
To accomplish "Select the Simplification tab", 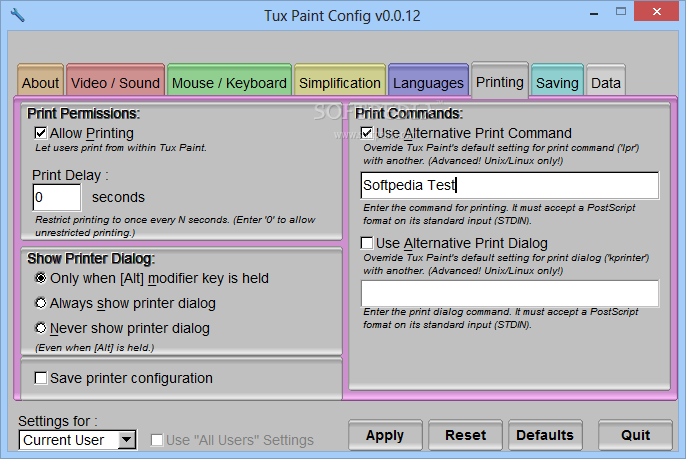I will pos(340,80).
